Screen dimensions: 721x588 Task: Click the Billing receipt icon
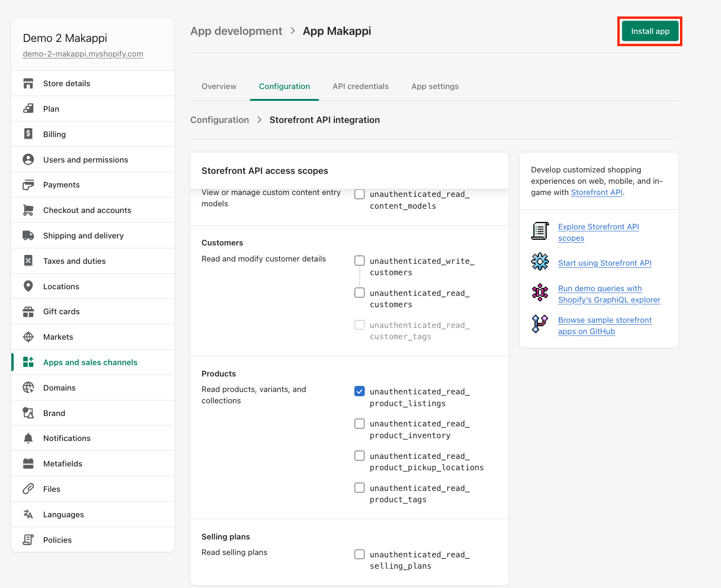click(28, 134)
